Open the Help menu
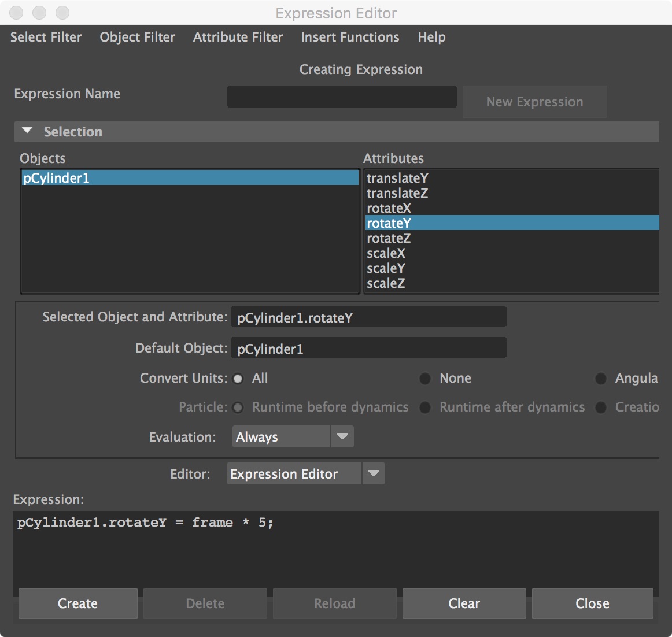 [431, 37]
